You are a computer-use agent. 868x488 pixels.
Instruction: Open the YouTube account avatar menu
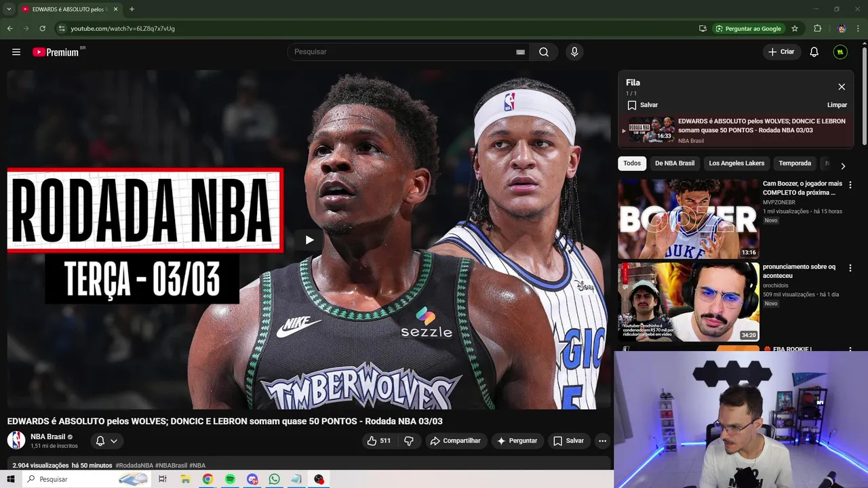[x=840, y=52]
